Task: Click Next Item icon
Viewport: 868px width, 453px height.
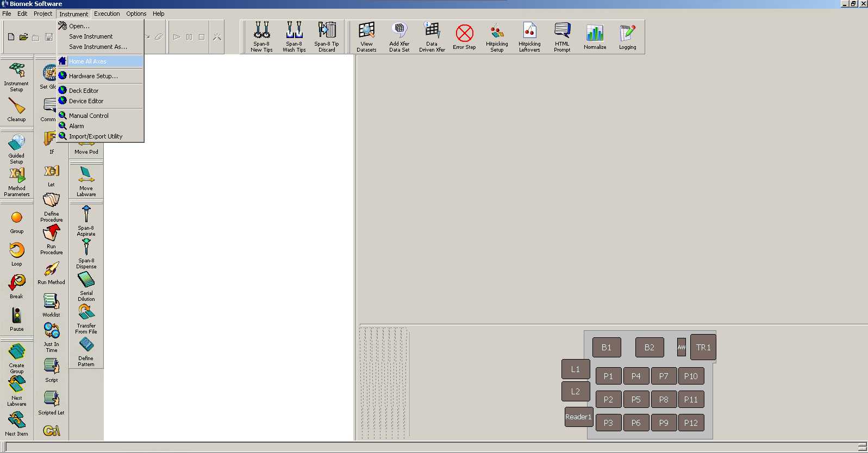Action: tap(16, 424)
